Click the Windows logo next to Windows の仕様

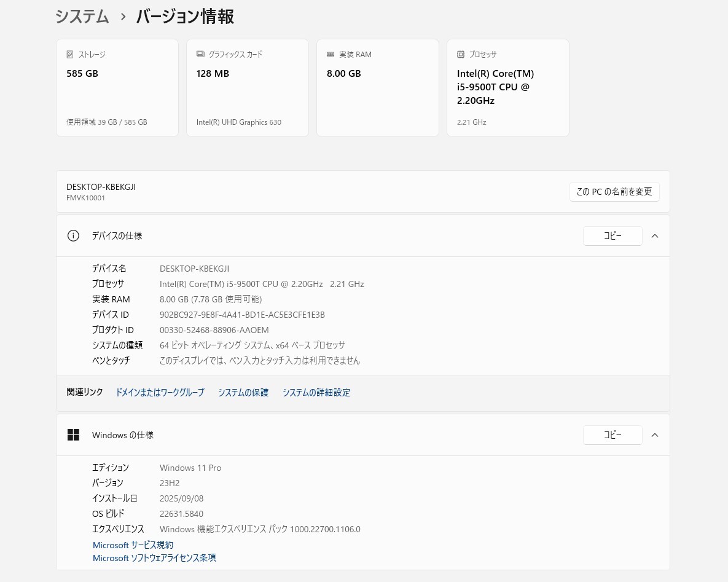click(73, 435)
